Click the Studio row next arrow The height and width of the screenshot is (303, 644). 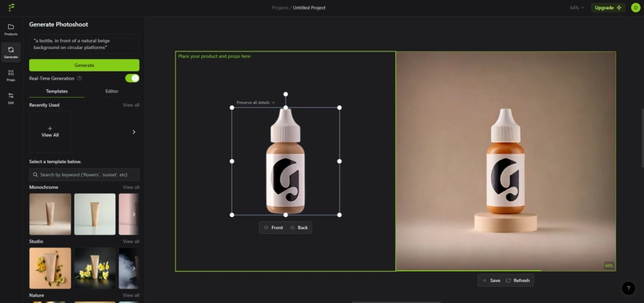tap(134, 268)
